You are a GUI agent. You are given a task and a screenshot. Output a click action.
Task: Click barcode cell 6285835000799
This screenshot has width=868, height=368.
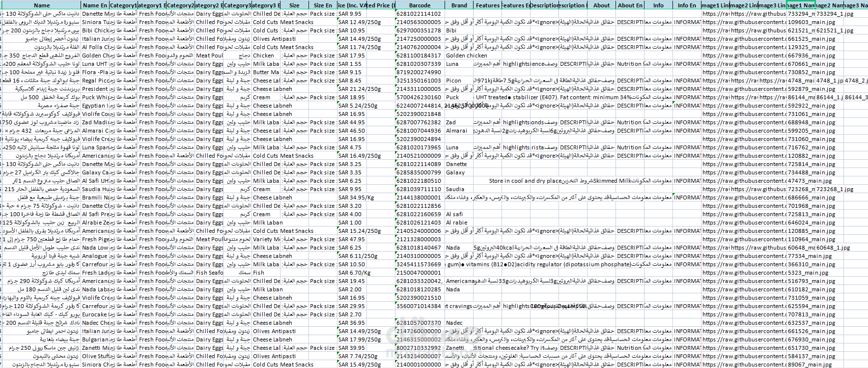coord(420,172)
